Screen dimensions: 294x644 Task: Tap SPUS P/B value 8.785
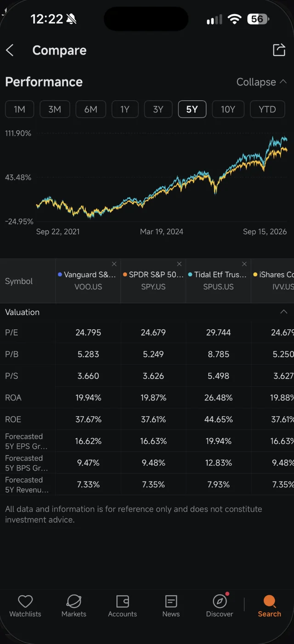click(218, 354)
